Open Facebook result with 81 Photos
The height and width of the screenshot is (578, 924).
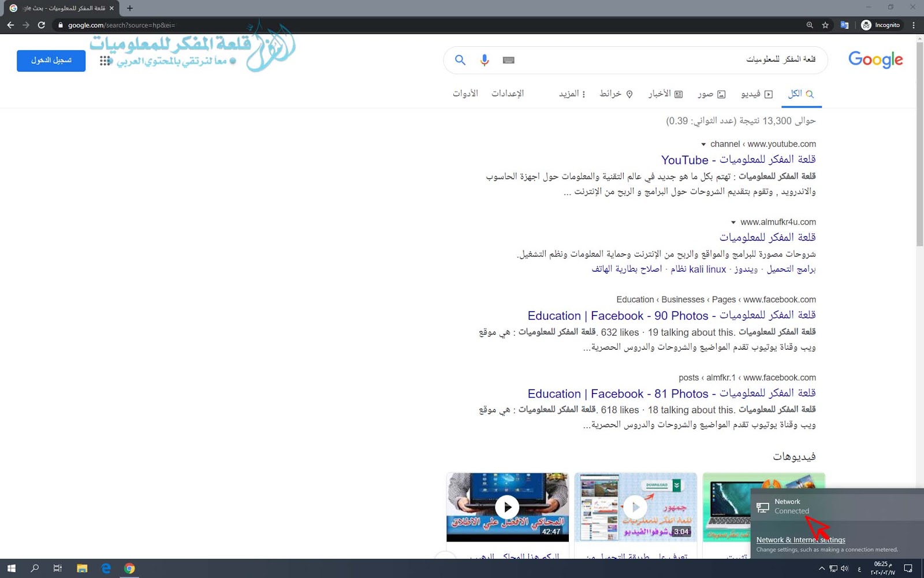point(672,394)
